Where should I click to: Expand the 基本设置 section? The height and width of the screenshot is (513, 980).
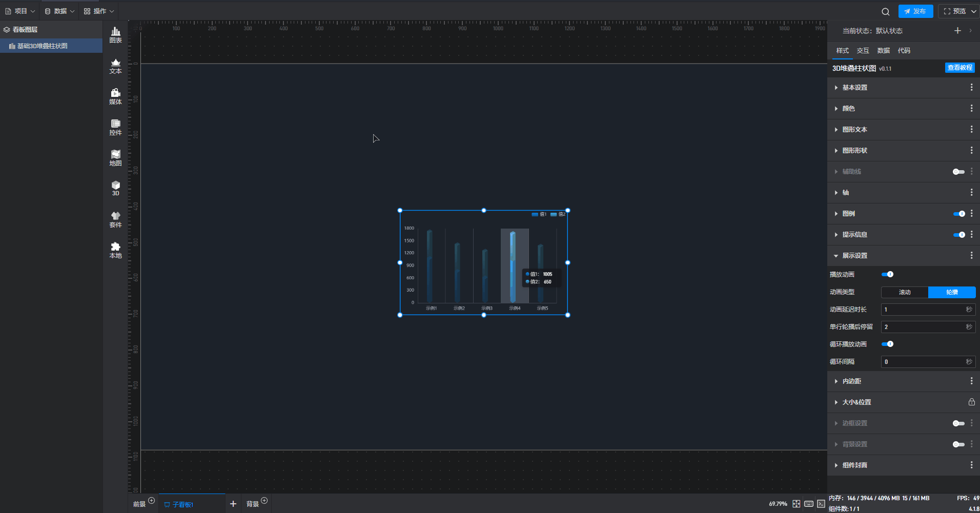click(854, 88)
